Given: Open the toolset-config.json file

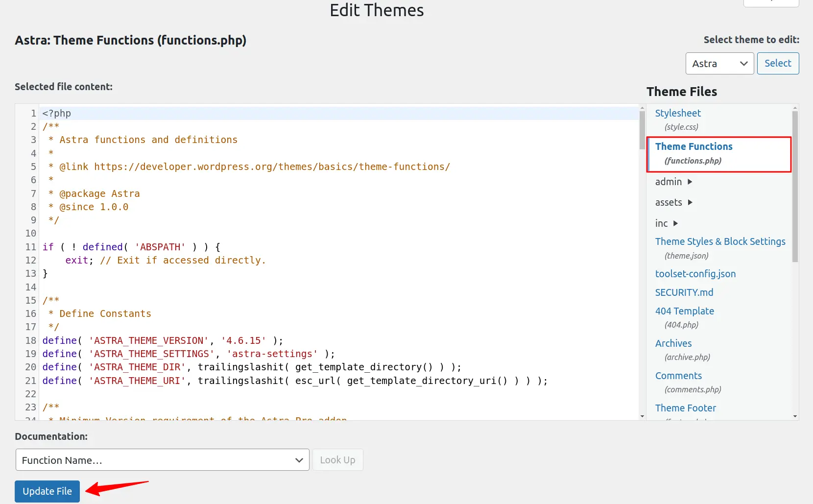Looking at the screenshot, I should pos(695,274).
